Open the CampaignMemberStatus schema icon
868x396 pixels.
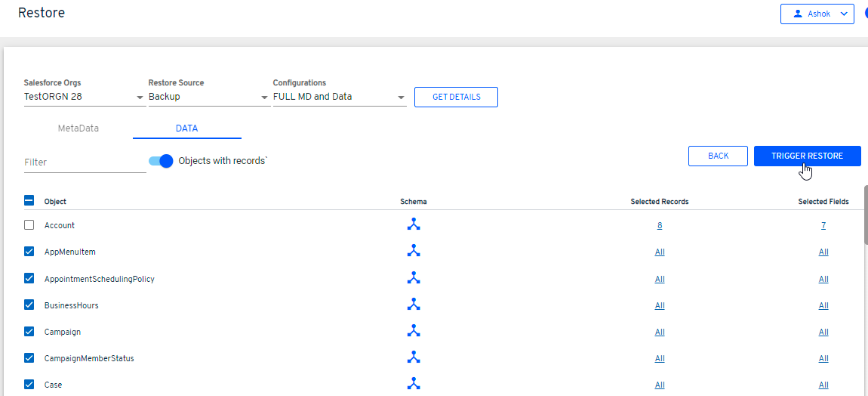pyautogui.click(x=413, y=357)
